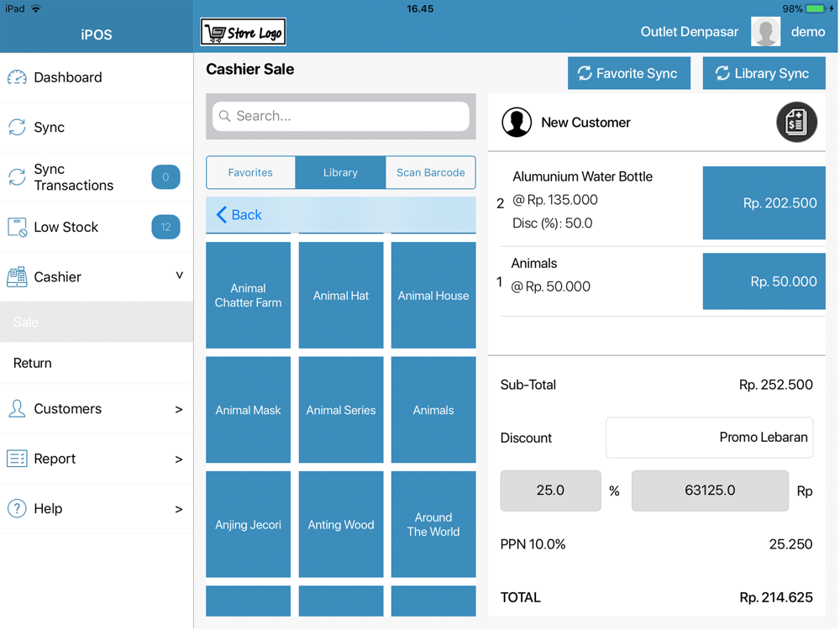Expand the Customers submenu arrow
The image size is (840, 630).
tap(178, 410)
